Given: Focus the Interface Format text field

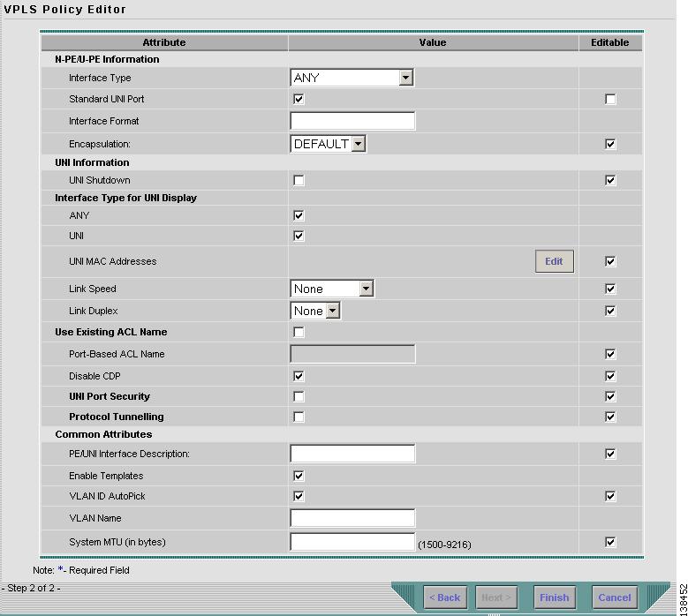Looking at the screenshot, I should click(x=352, y=121).
